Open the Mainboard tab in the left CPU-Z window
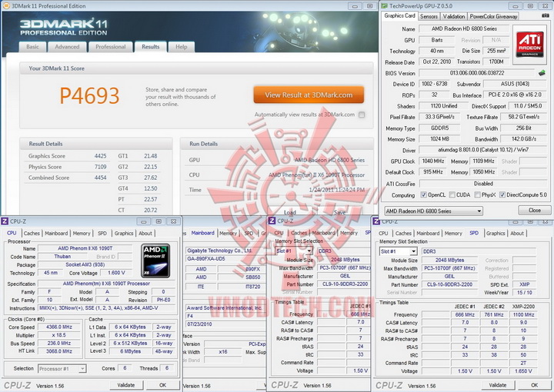The height and width of the screenshot is (392, 554). (56, 233)
